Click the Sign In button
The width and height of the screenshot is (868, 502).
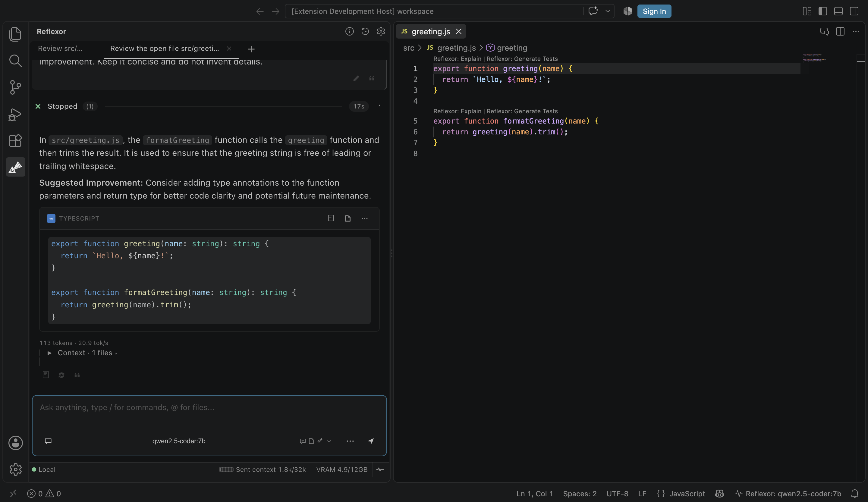pos(654,11)
